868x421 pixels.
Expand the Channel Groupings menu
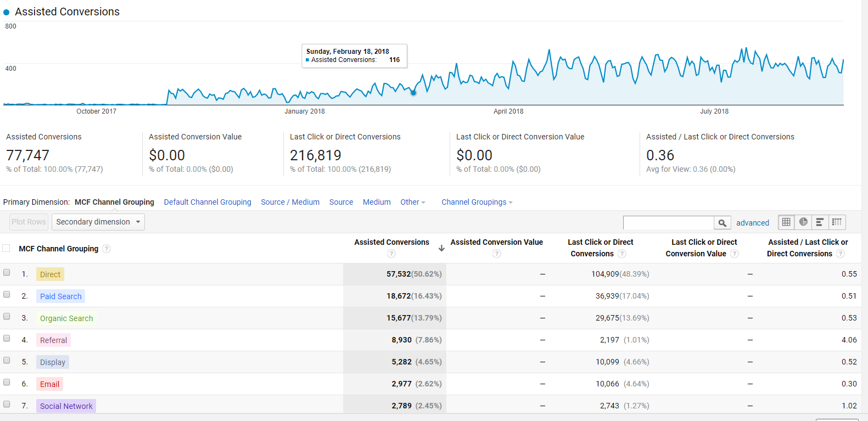click(x=477, y=202)
